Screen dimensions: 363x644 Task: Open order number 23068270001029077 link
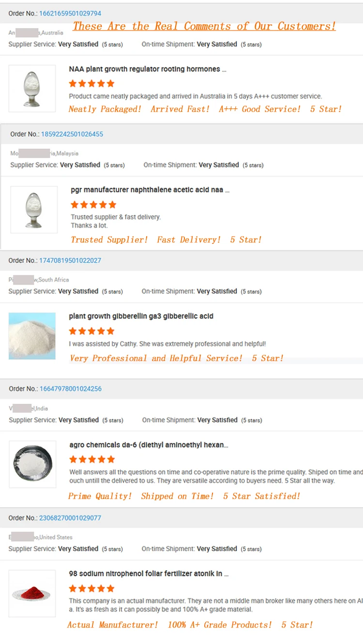pos(70,518)
